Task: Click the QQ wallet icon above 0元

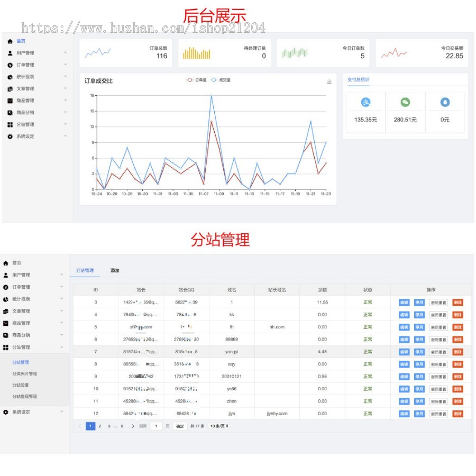Action: point(445,103)
